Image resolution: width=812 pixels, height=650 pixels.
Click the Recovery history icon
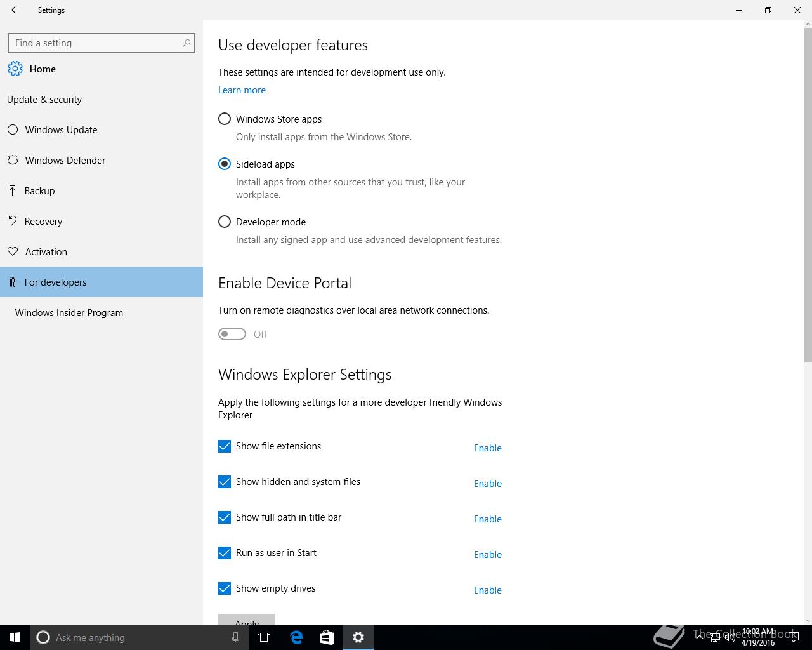click(x=13, y=221)
